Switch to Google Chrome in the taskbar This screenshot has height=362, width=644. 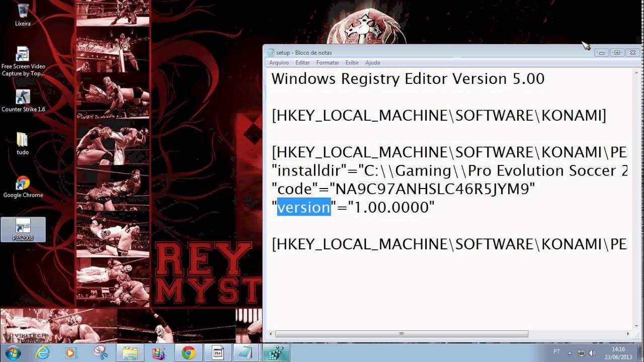pyautogui.click(x=189, y=353)
